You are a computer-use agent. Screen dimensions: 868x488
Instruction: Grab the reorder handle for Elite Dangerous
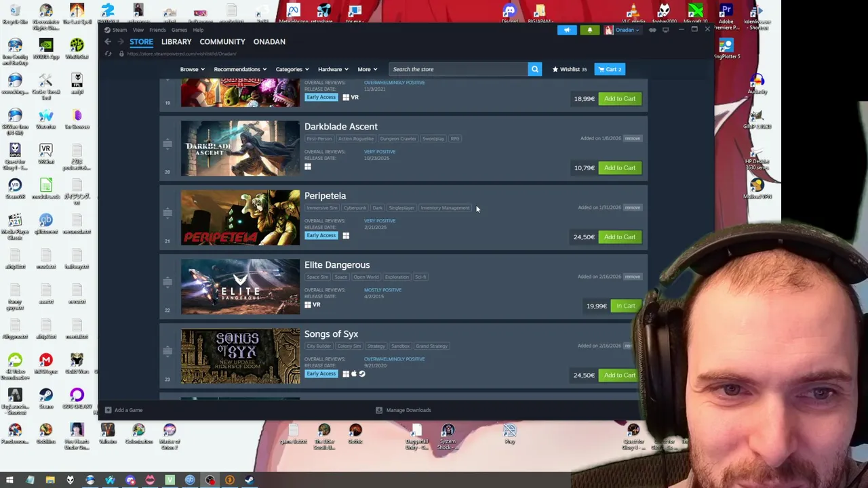click(x=167, y=282)
